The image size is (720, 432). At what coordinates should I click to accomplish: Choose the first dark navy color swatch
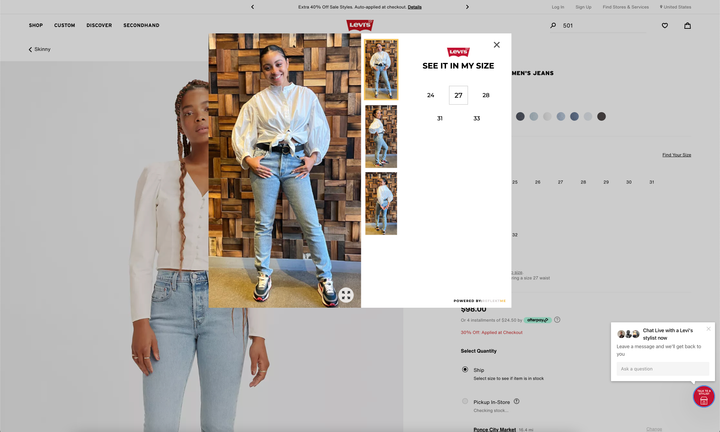(520, 116)
